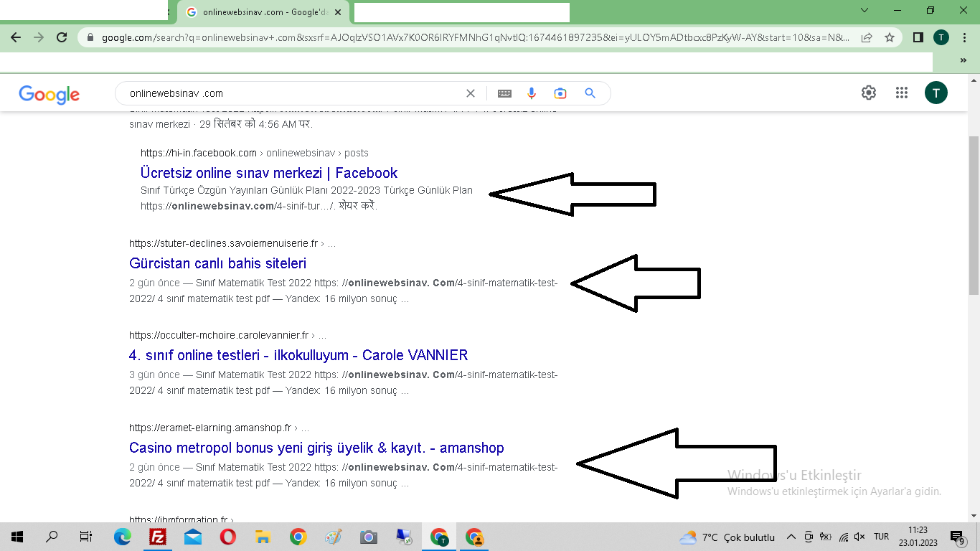
Task: Switch the TUR keyboard language indicator
Action: pos(882,537)
